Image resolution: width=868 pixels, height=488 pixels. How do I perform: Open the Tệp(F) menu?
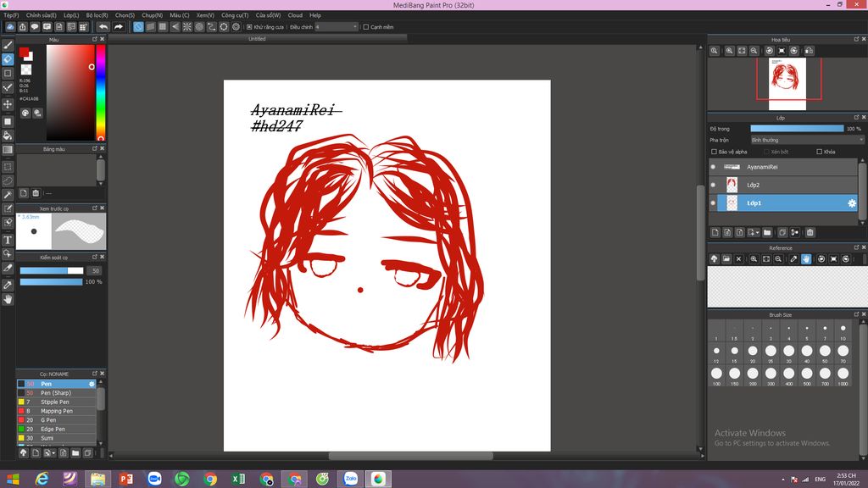(x=11, y=15)
